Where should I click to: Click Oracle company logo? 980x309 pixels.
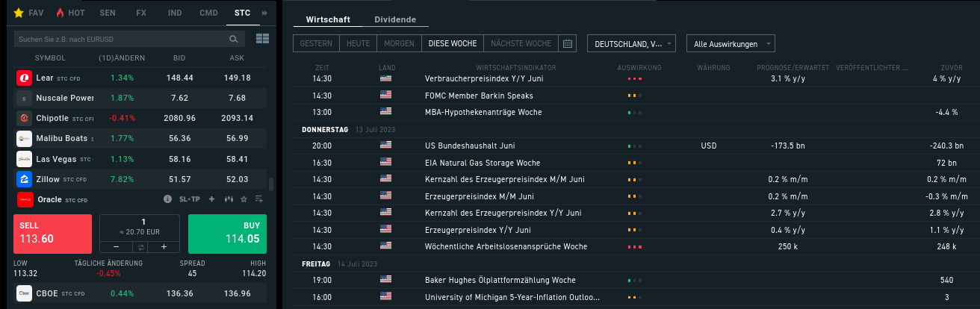(24, 199)
